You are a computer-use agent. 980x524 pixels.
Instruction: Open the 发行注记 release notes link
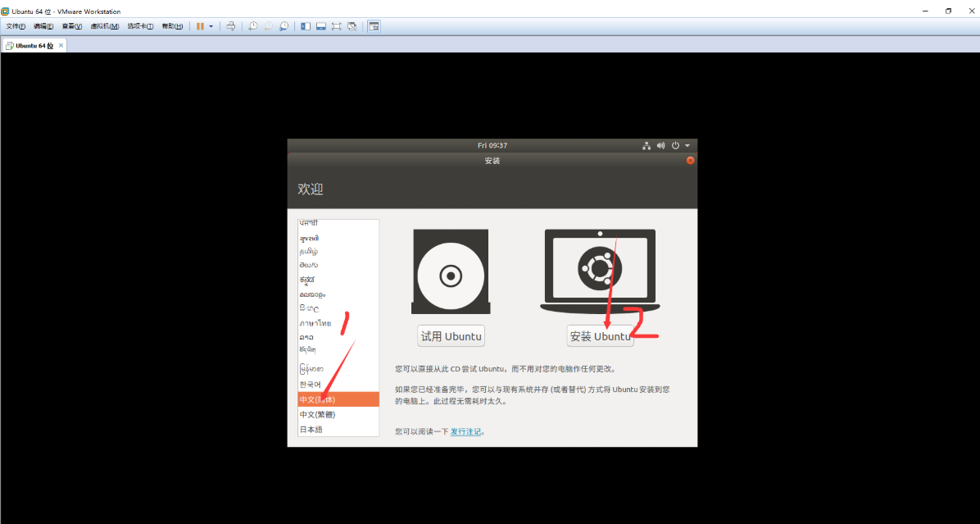click(465, 431)
